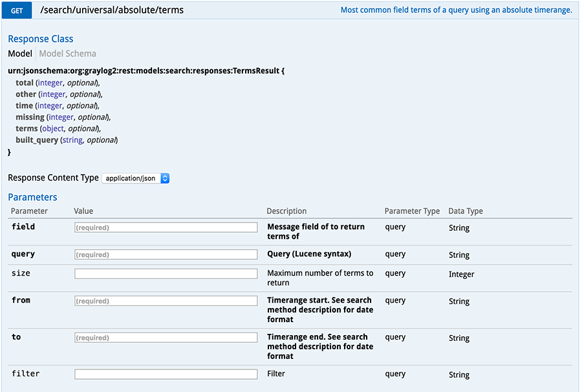
Task: Click the blue GET method badge
Action: pyautogui.click(x=17, y=10)
